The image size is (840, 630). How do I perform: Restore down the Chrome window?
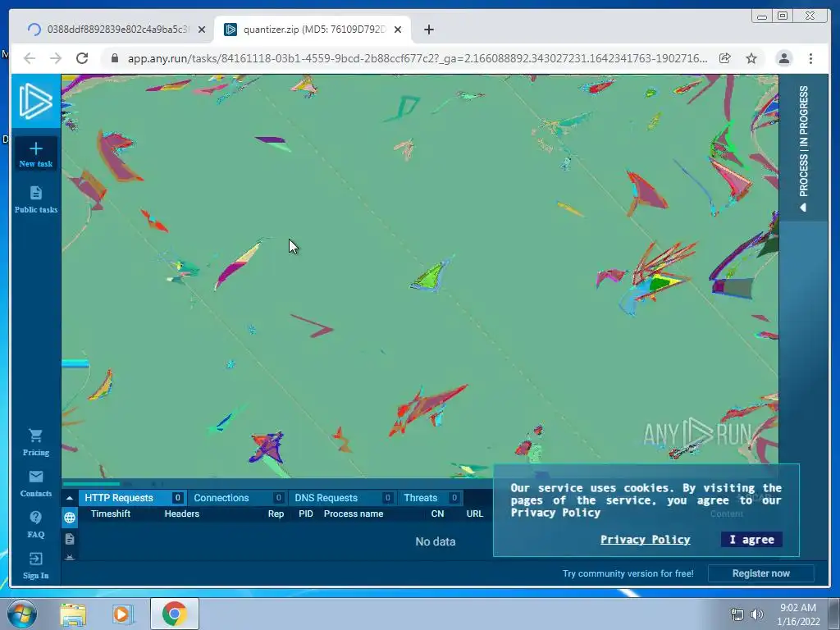click(x=783, y=16)
